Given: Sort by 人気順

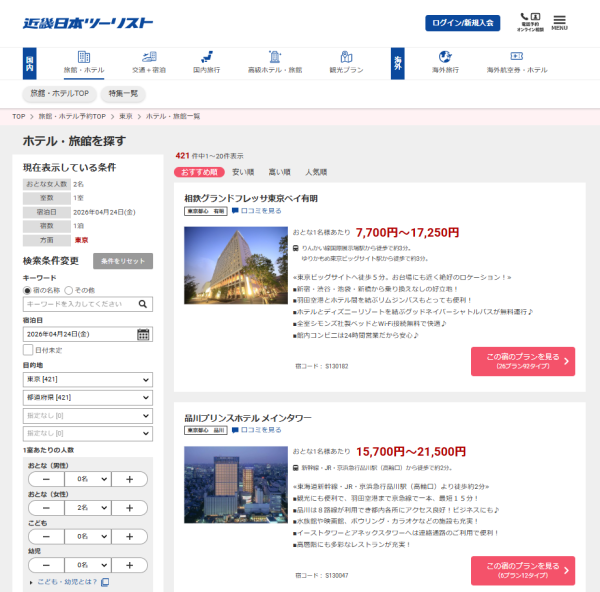Looking at the screenshot, I should tap(316, 172).
